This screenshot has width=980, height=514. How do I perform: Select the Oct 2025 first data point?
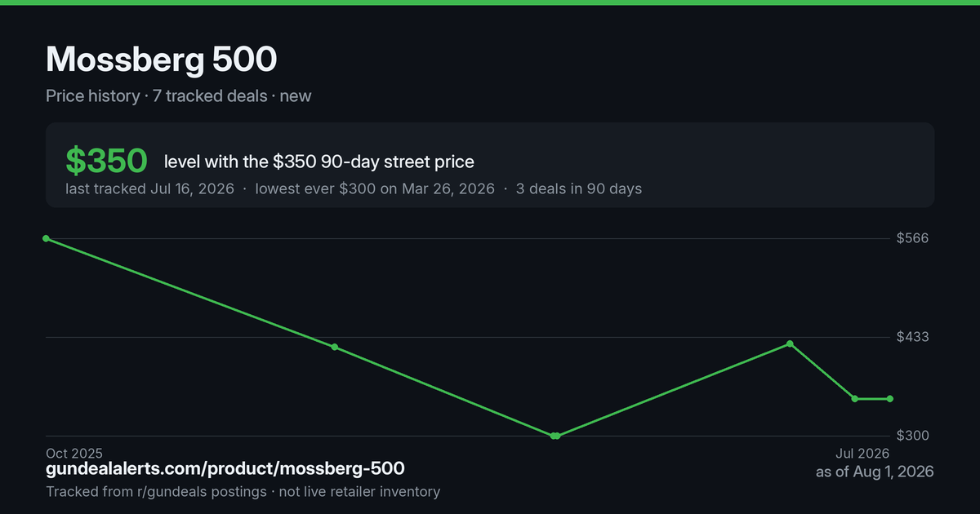pos(46,238)
